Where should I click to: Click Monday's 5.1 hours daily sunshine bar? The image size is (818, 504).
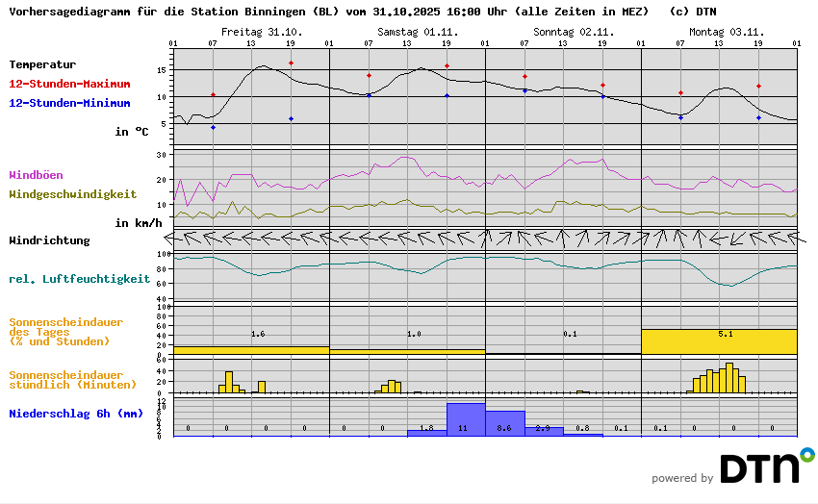tap(719, 341)
